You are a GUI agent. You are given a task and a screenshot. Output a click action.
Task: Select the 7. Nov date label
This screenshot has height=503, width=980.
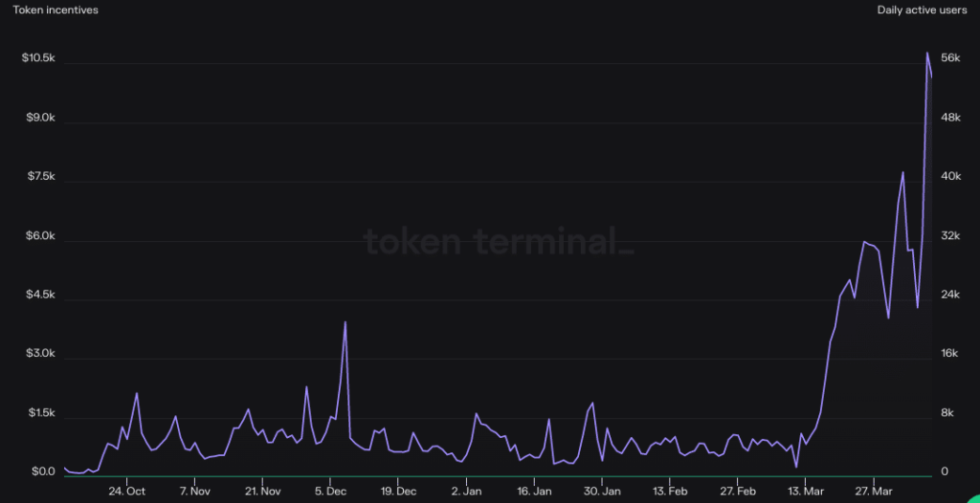[194, 492]
